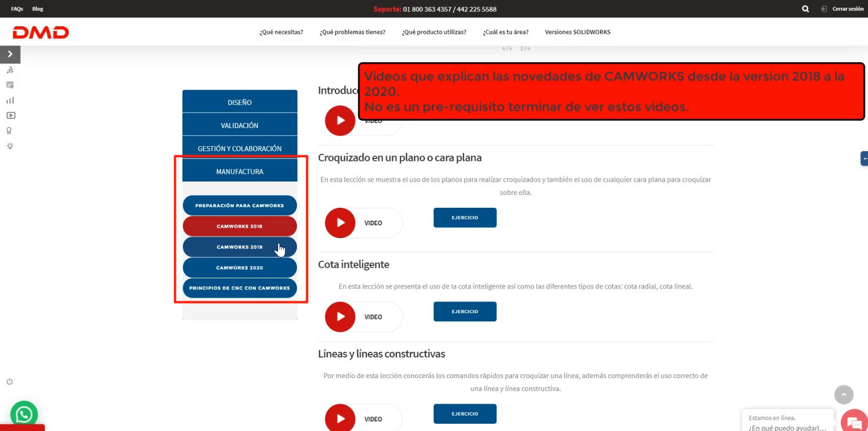The image size is (868, 431).
Task: Open the VALIDACIÓN category
Action: [240, 125]
